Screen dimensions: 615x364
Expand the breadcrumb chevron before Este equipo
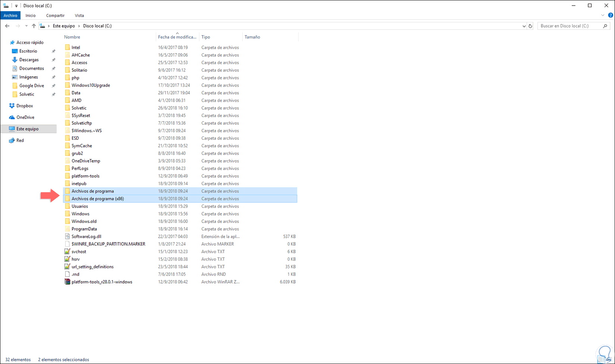48,26
